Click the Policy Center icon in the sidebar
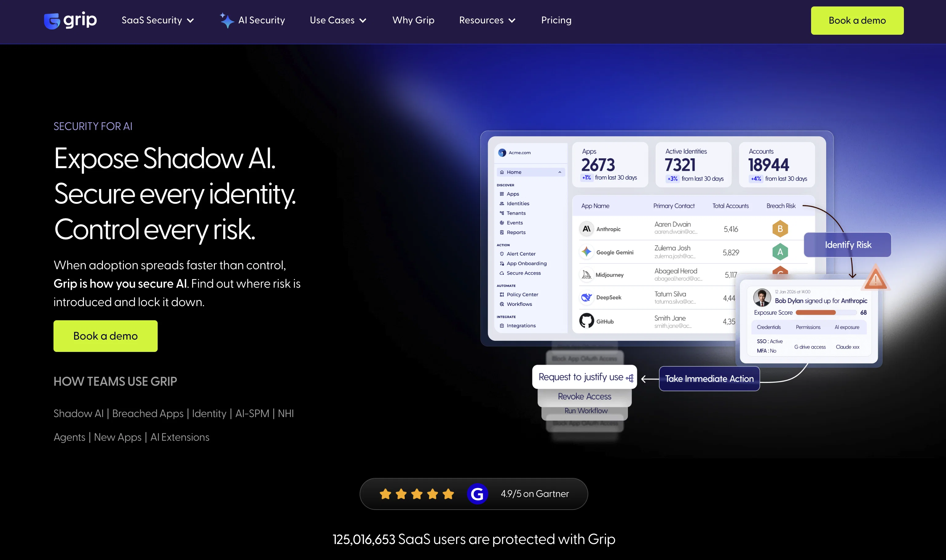The height and width of the screenshot is (560, 946). (x=502, y=295)
